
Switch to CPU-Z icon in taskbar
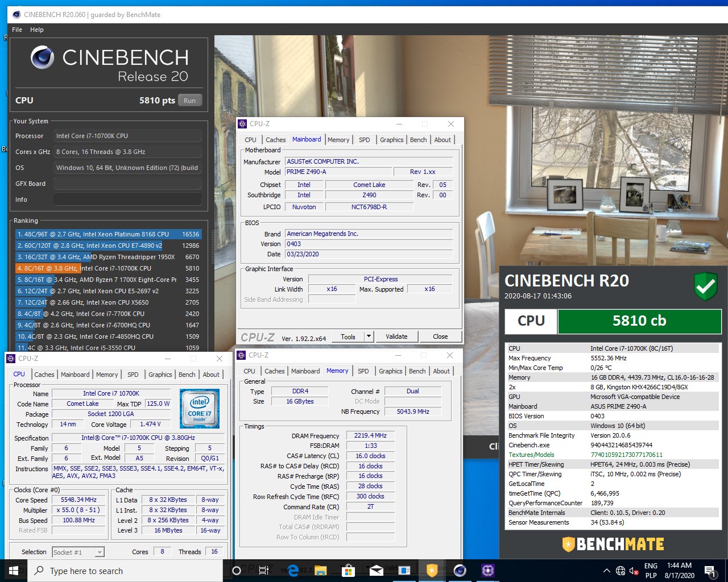[x=487, y=571]
